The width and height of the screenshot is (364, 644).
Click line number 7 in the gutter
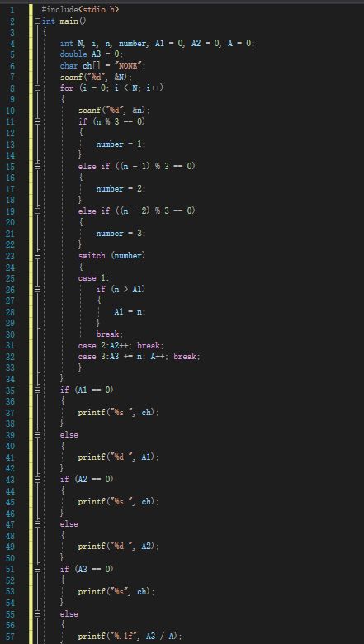[12, 77]
